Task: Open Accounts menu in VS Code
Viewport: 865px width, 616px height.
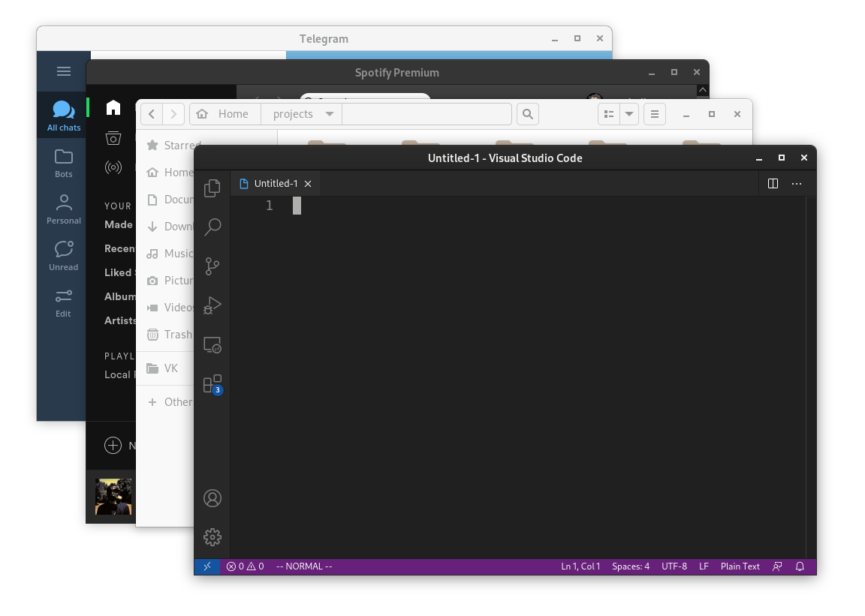Action: pos(212,498)
